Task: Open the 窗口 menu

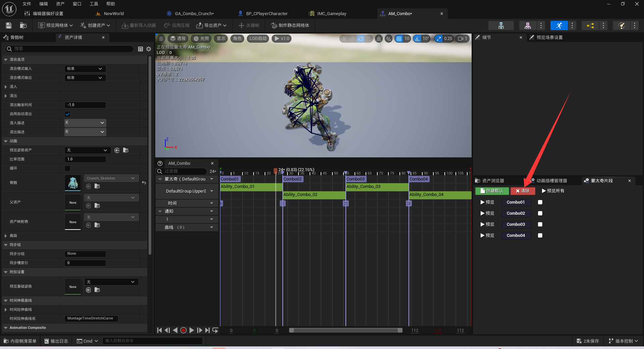Action: tap(76, 4)
